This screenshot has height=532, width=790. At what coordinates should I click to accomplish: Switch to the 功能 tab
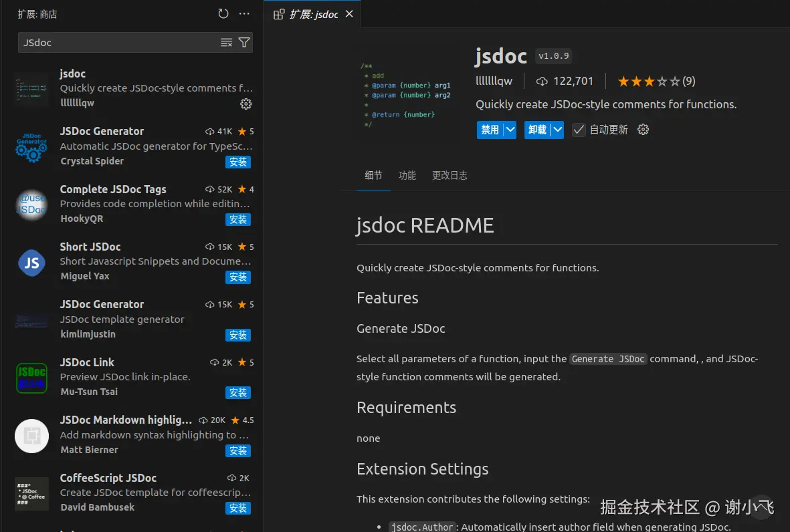407,175
